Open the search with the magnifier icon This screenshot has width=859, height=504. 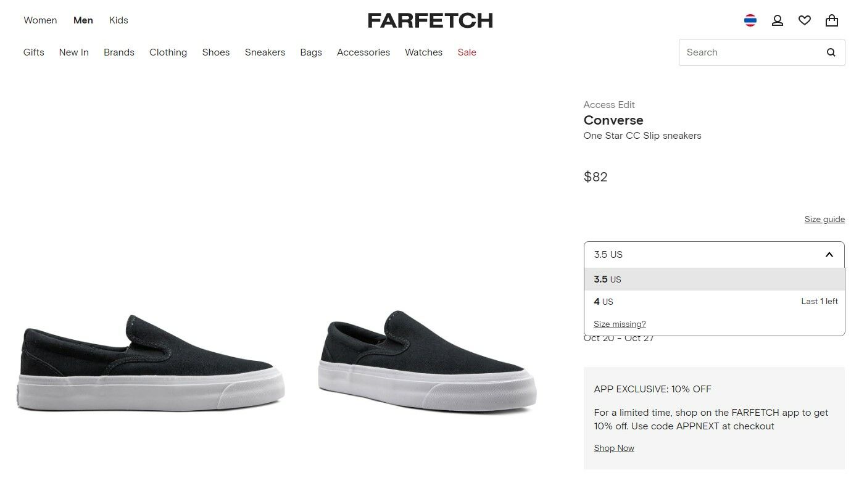click(x=831, y=52)
